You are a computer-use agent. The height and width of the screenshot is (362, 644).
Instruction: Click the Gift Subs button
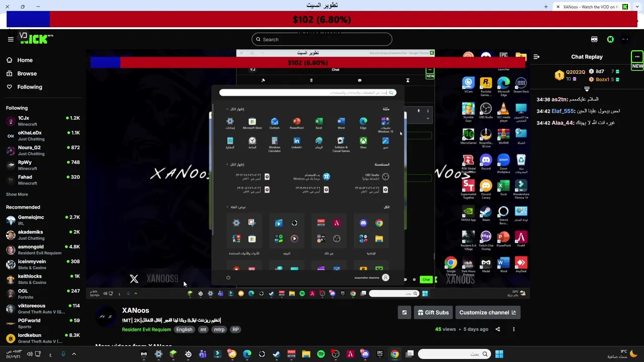click(433, 312)
